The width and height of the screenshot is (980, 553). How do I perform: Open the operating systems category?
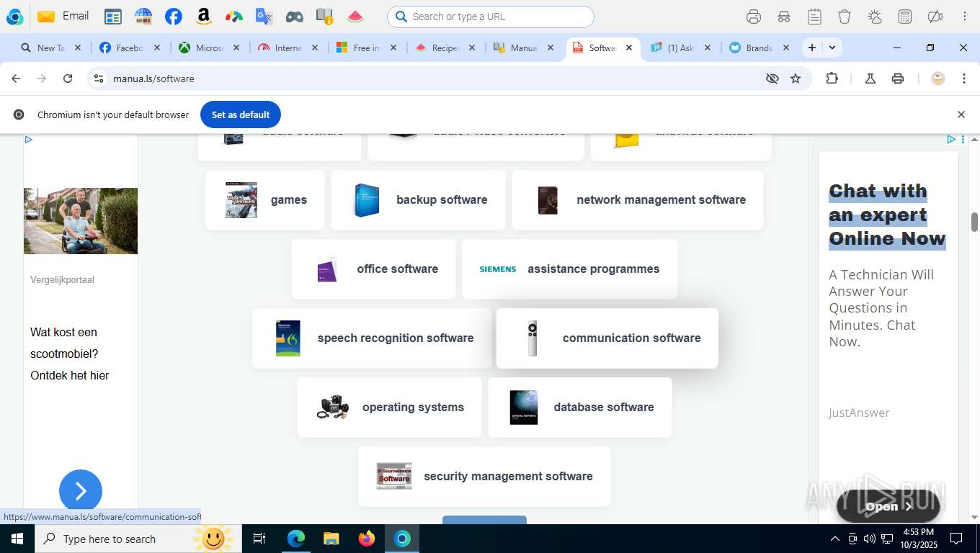coord(389,408)
